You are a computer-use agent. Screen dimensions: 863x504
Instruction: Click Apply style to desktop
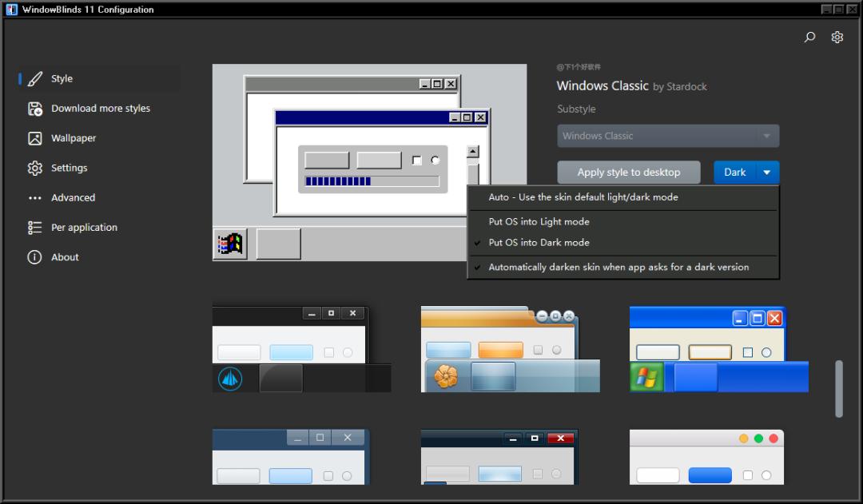[628, 172]
